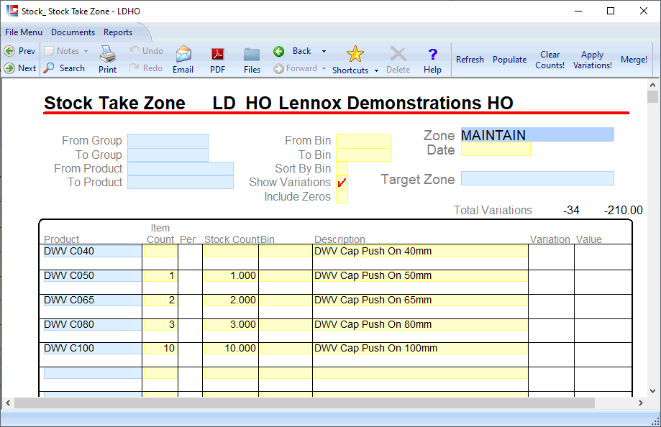Viewport: 661px width, 427px height.
Task: Click the Help question mark icon
Action: pyautogui.click(x=433, y=54)
